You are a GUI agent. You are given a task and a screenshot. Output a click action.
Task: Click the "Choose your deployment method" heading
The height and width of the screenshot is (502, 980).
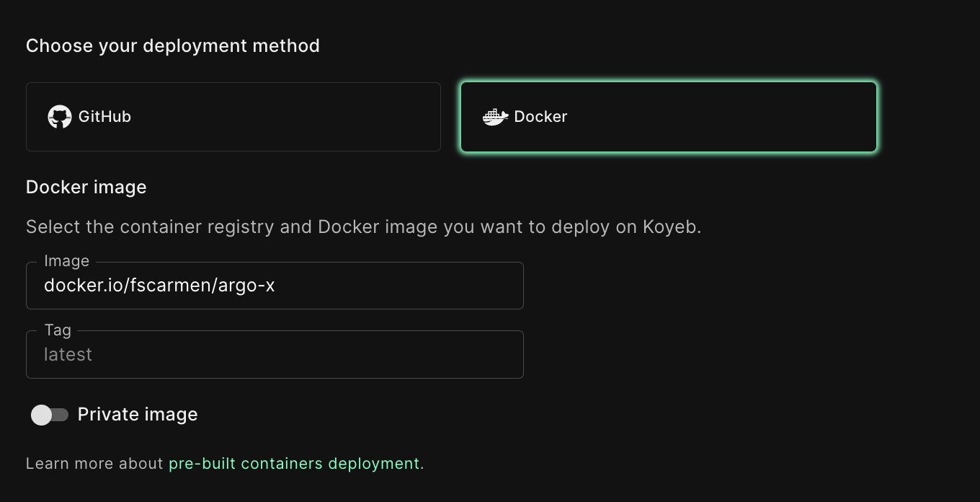pos(173,46)
